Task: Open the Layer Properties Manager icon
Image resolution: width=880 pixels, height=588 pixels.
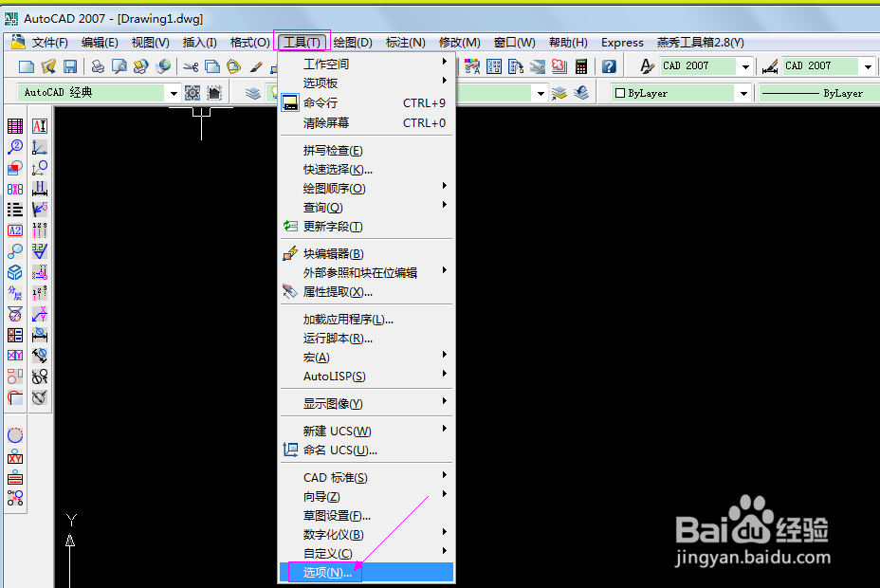Action: (253, 93)
